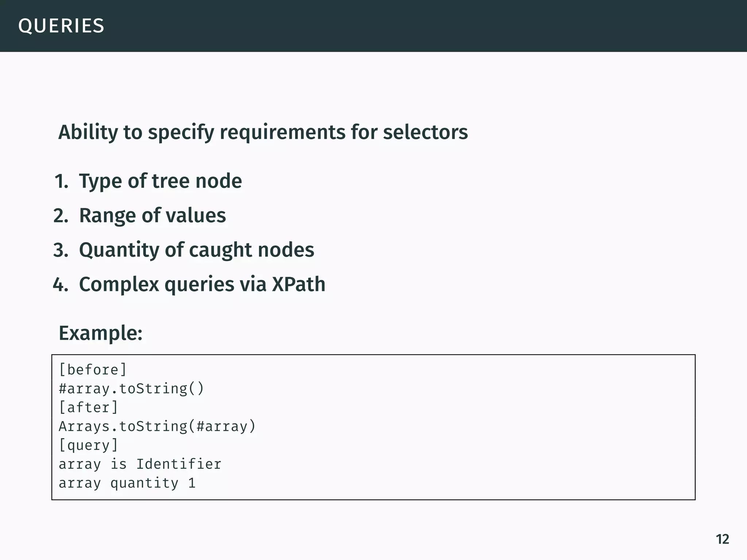
Task: Click the number 1. list marker
Action: point(61,181)
